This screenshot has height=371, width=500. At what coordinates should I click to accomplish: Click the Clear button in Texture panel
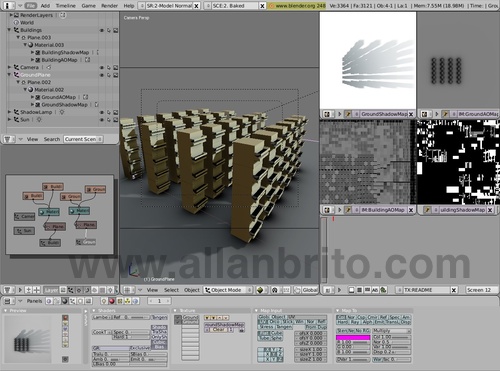pos(219,329)
